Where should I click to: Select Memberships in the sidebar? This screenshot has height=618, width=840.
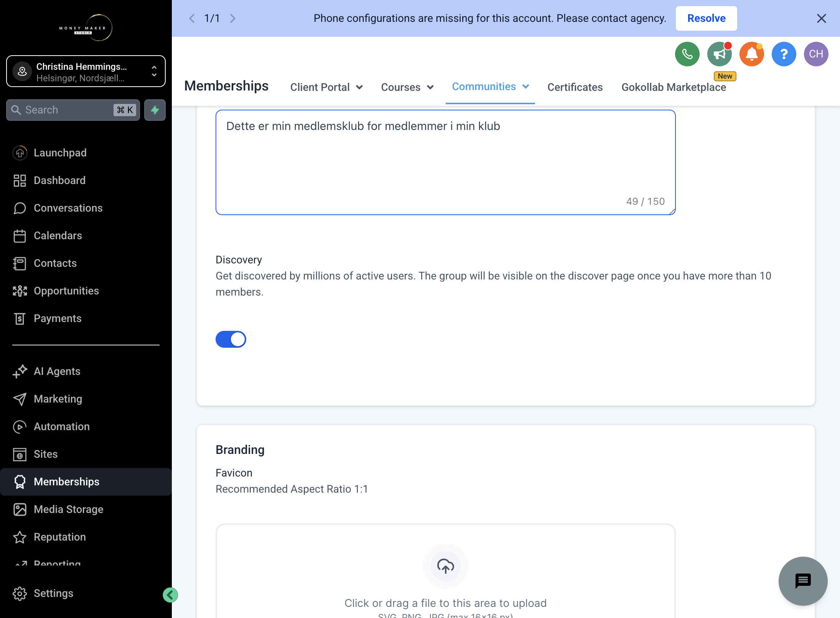(86, 482)
